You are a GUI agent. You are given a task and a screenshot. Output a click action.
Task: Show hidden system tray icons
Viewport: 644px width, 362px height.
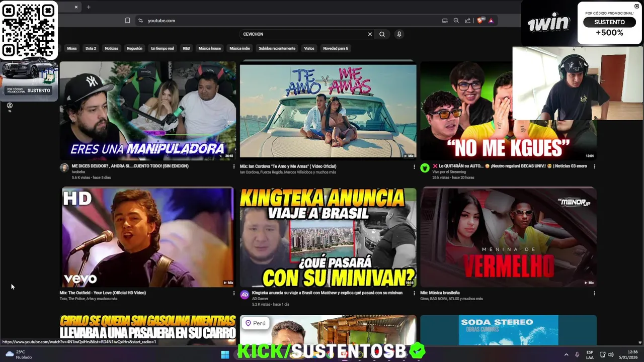(566, 354)
